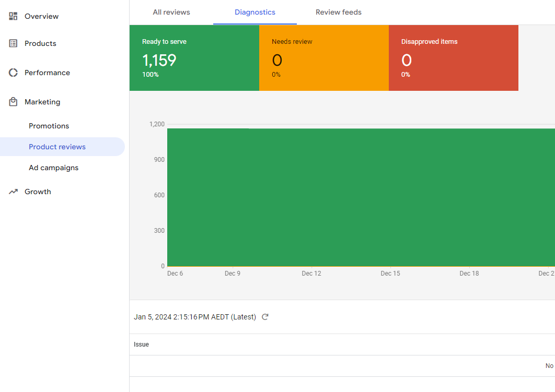Click the Issue column header
Viewport: 555px width, 392px height.
[x=141, y=345]
